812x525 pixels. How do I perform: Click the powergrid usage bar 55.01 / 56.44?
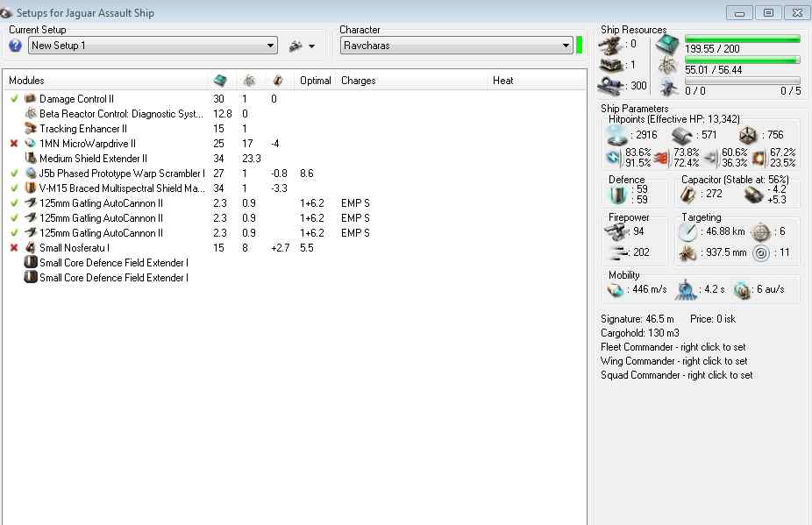(742, 60)
